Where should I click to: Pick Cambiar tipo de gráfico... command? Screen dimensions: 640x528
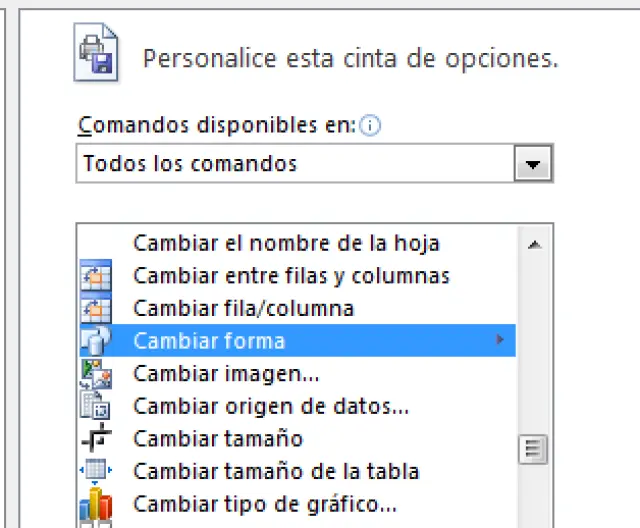265,502
